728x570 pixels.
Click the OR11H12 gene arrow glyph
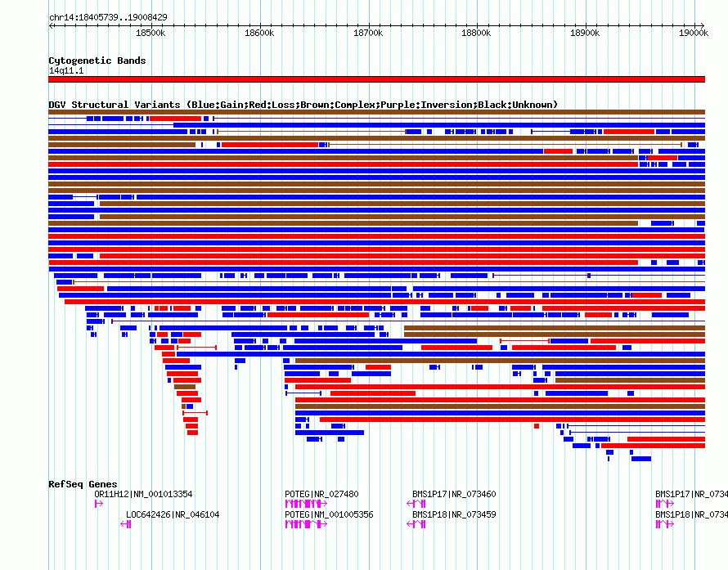coord(98,504)
